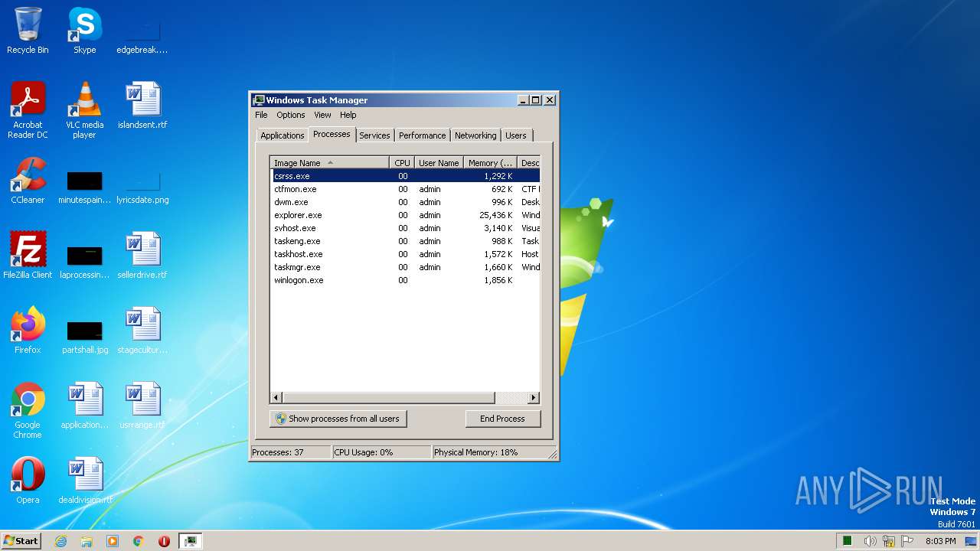Open CCleaner desktop shortcut
This screenshot has width=980, height=551.
[x=28, y=181]
